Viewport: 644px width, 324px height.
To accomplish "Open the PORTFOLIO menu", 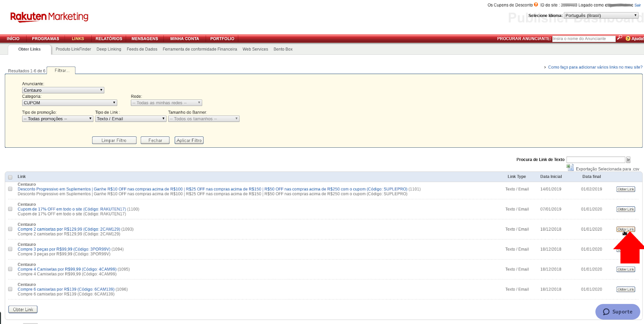I will (x=222, y=39).
